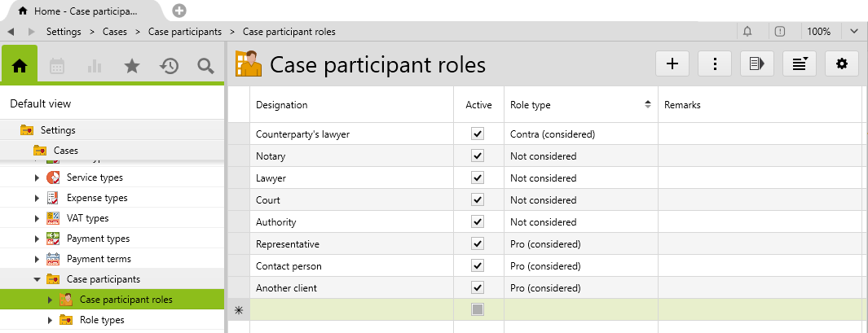868x333 pixels.
Task: Open the three-dot more options menu
Action: click(715, 64)
